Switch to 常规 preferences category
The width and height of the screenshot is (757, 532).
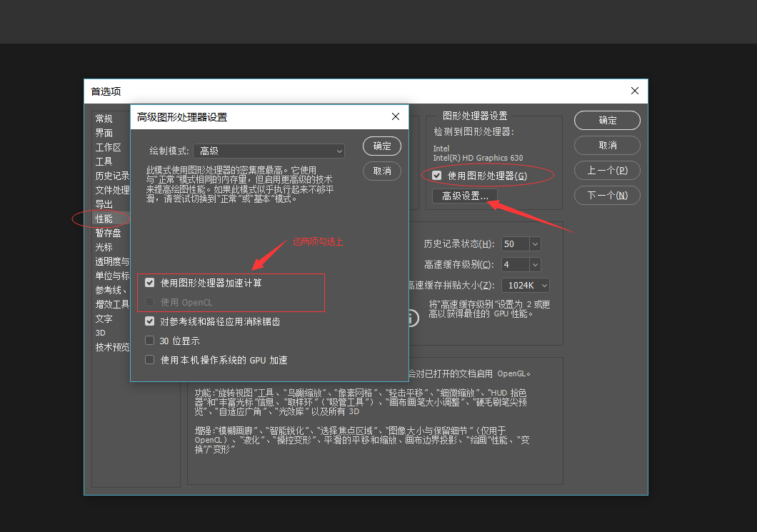[104, 119]
